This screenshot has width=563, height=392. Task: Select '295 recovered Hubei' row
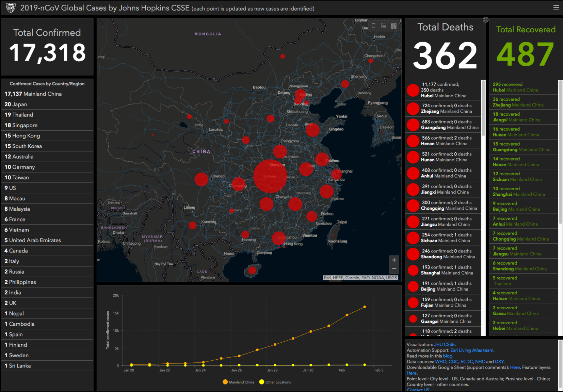(524, 87)
